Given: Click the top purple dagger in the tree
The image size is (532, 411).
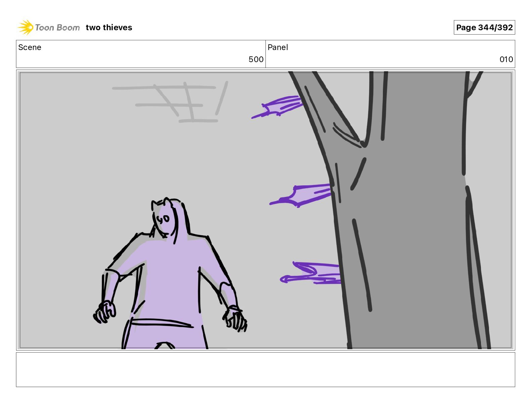Looking at the screenshot, I should click(277, 107).
